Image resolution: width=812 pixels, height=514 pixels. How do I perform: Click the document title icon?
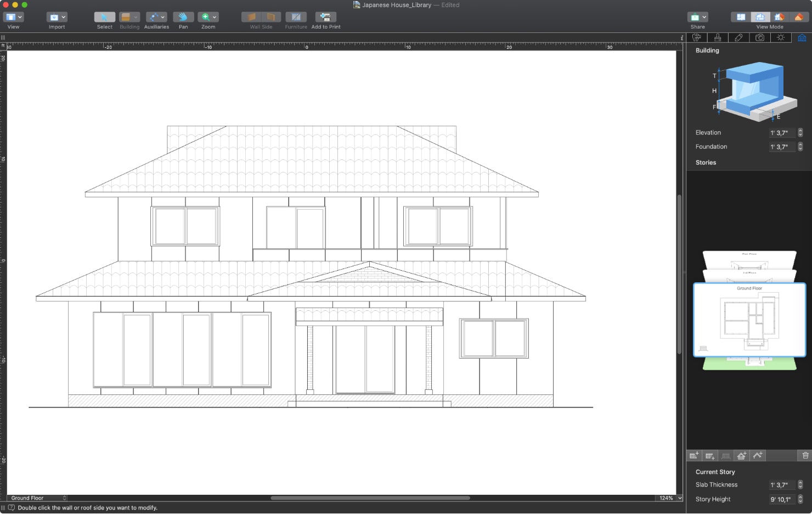357,5
